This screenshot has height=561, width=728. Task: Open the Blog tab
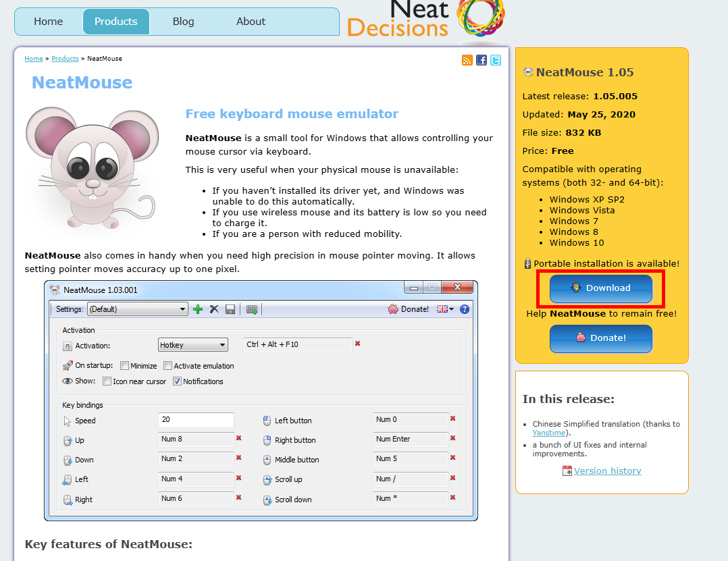click(x=184, y=22)
